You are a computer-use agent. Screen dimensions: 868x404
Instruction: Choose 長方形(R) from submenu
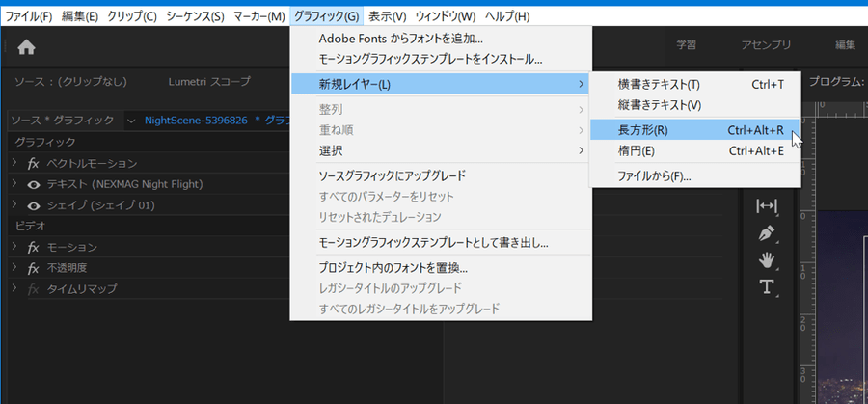click(694, 130)
